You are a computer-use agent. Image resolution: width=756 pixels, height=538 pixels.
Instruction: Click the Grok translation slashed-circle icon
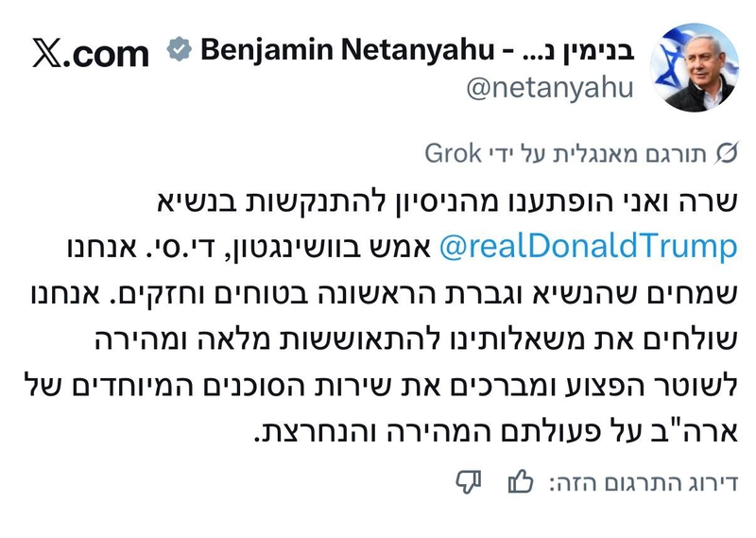click(728, 152)
